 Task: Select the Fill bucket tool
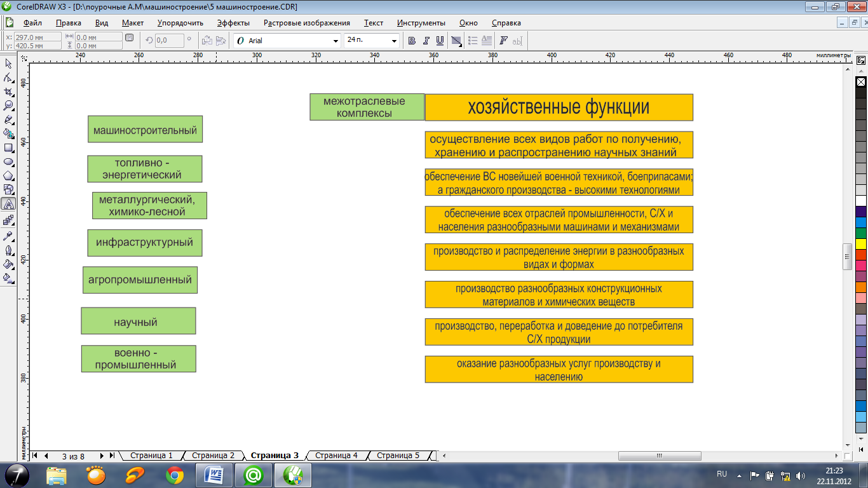(x=9, y=264)
